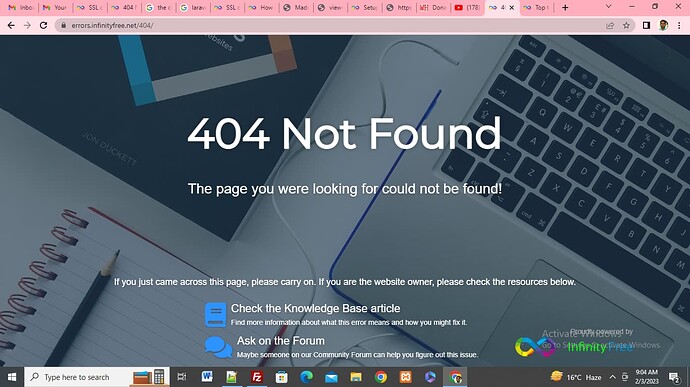Open Chrome three-dot menu
The width and height of the screenshot is (690, 387).
(679, 26)
